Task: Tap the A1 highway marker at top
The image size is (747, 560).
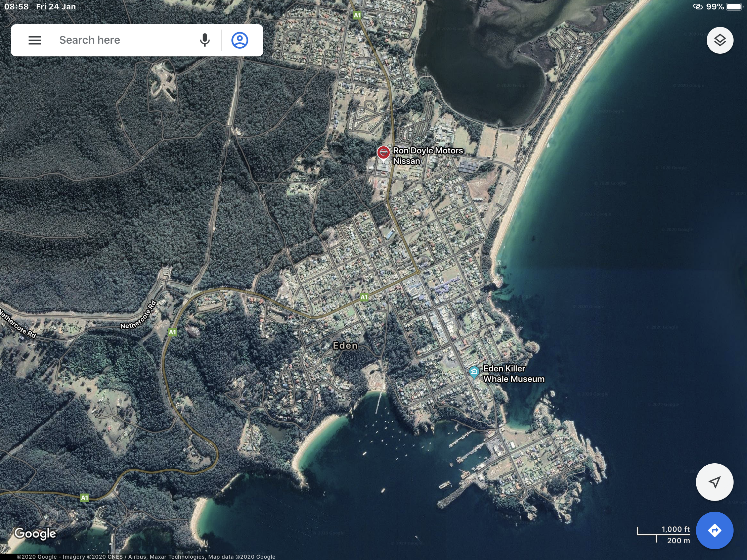Action: 357,15
